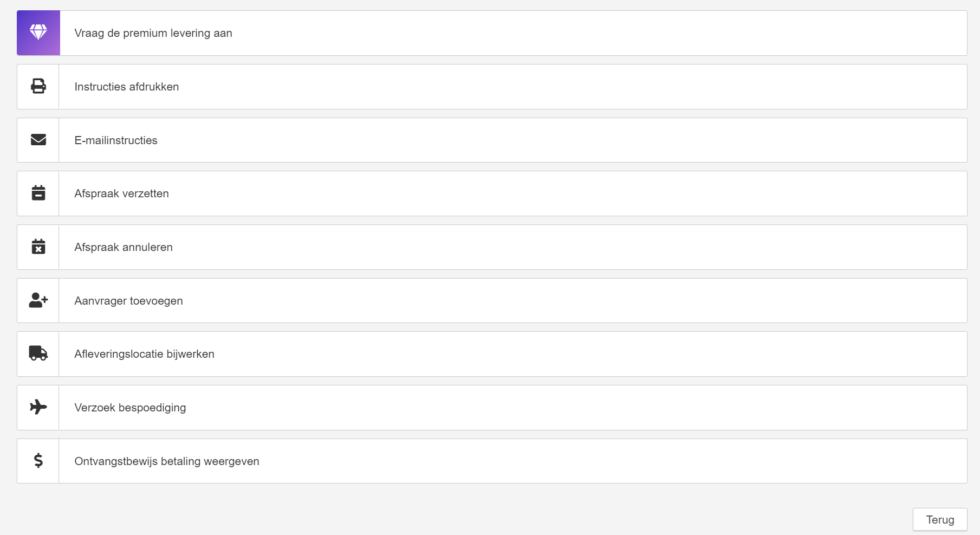Click the calendar reschedule icon
This screenshot has width=980, height=535.
click(x=38, y=193)
